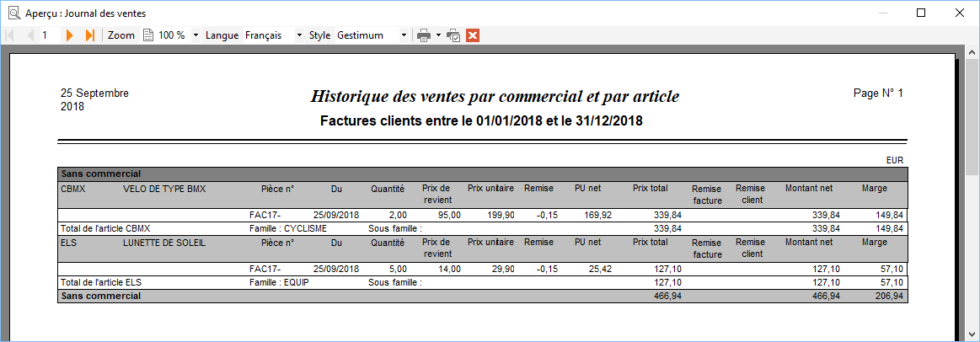The width and height of the screenshot is (980, 342).
Task: Click 'Total de l'article CBMX' row label
Action: 105,228
